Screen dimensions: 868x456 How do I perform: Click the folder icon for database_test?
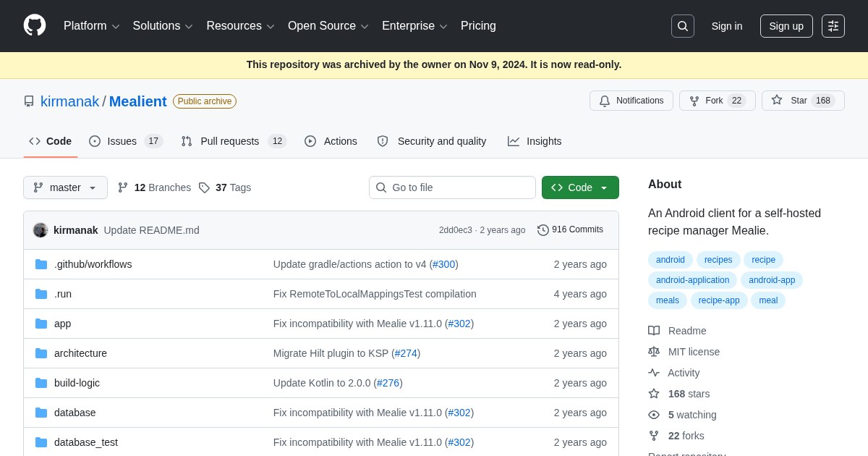[x=41, y=442]
